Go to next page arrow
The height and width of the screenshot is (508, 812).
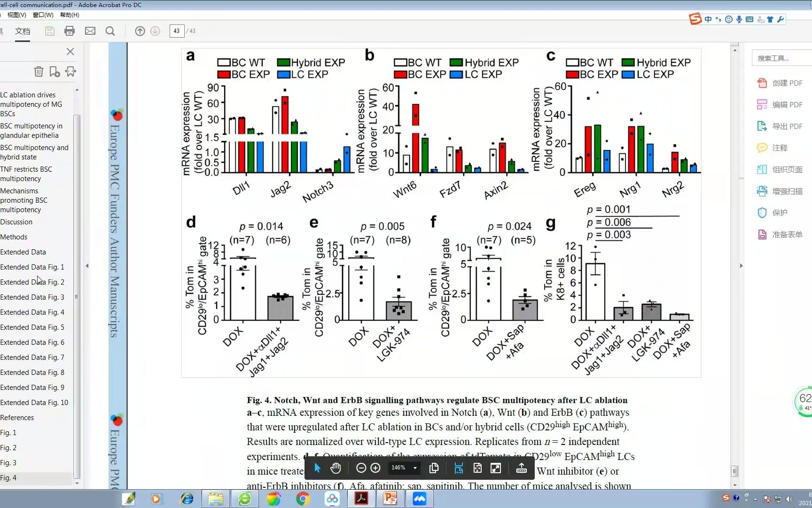(155, 31)
